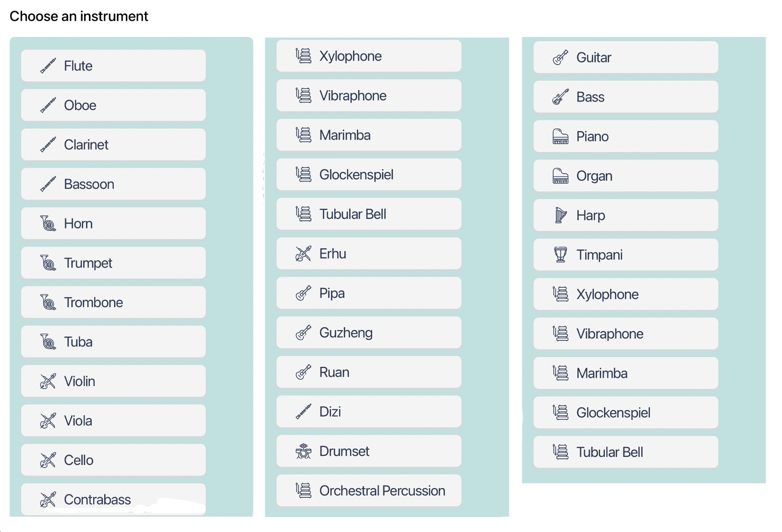This screenshot has height=532, width=782.
Task: Click the keyboard icon next to Organ
Action: [560, 176]
